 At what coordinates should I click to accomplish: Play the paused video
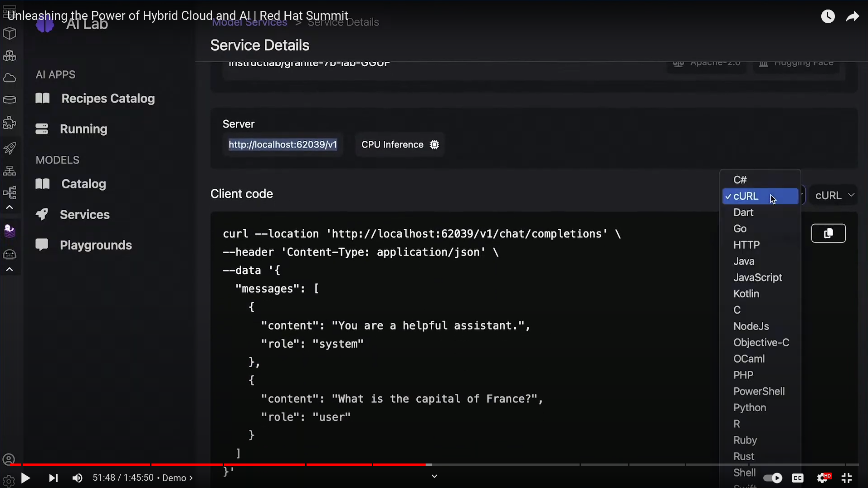click(x=25, y=478)
